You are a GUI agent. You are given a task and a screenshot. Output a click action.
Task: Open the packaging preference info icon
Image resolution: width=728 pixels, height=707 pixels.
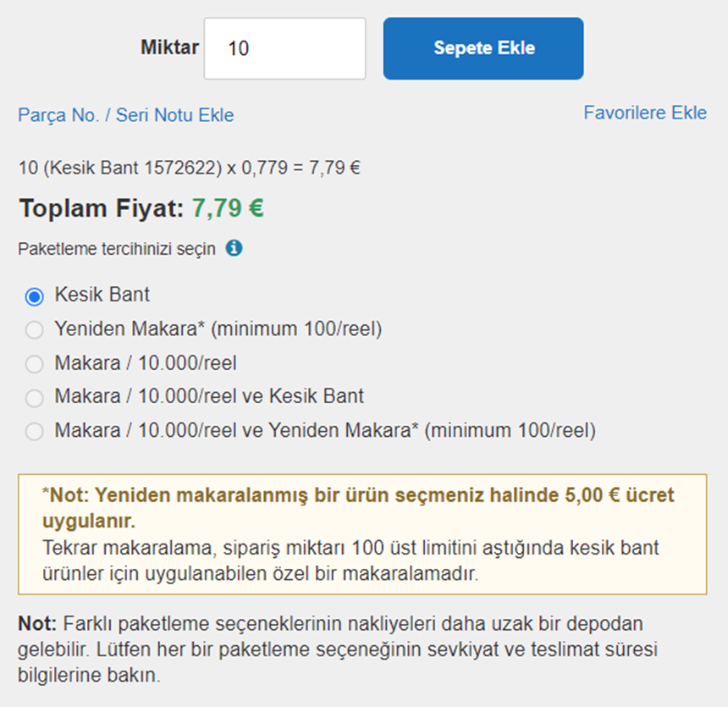[x=234, y=248]
